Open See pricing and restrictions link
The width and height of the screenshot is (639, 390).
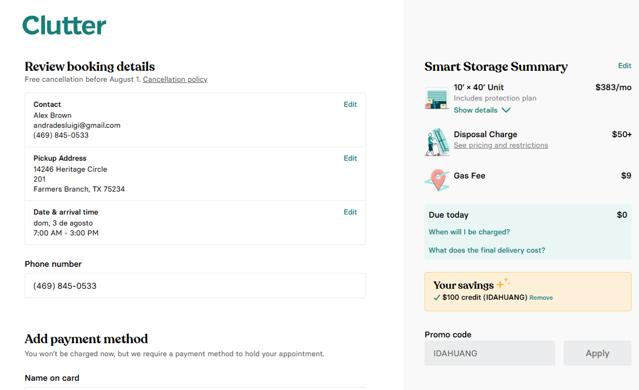click(501, 145)
